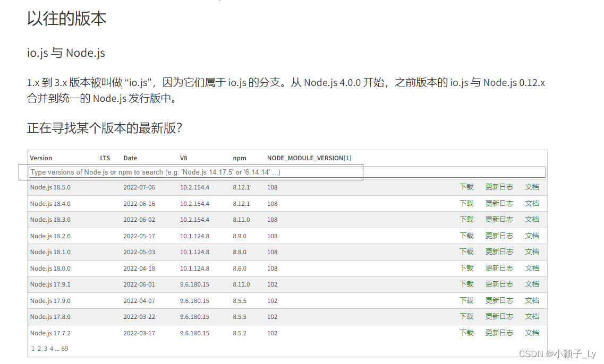Select date 2022-03-22 cell
Screen dimensions: 604x364
tap(139, 317)
